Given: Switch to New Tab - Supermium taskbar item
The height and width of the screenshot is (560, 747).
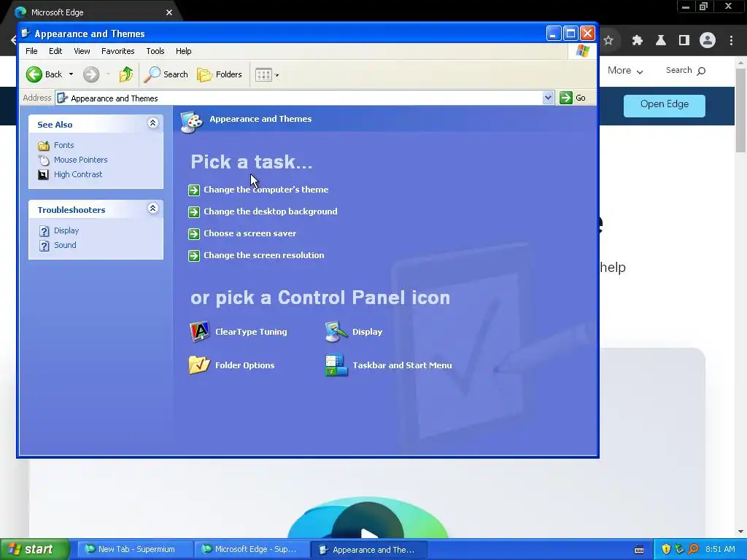Looking at the screenshot, I should coord(135,550).
